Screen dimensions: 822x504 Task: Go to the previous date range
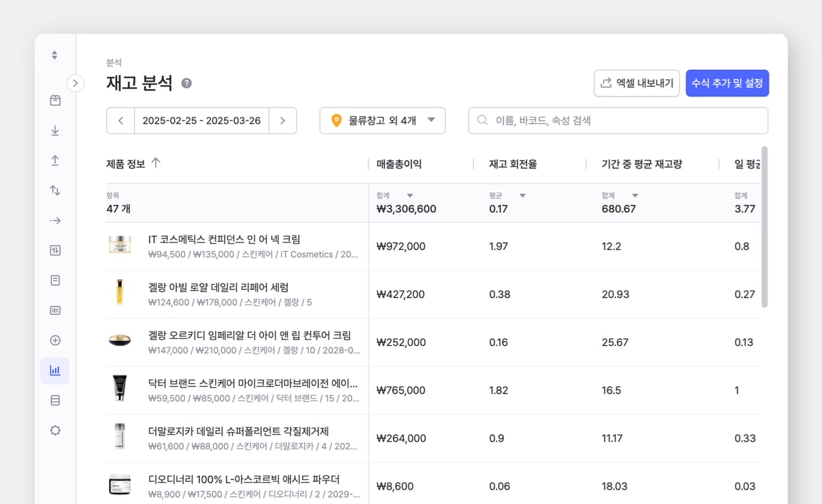pos(121,121)
